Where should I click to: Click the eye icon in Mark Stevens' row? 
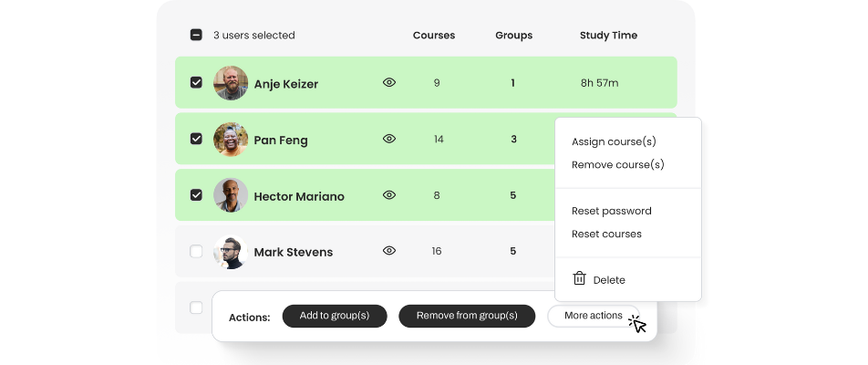(x=389, y=250)
